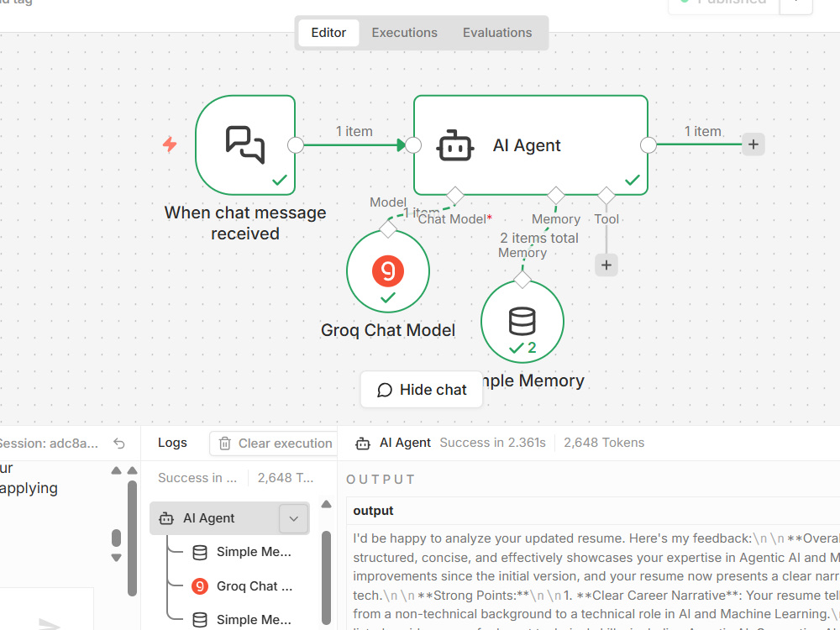This screenshot has height=630, width=840.
Task: Switch to the Executions tab
Action: 405,33
